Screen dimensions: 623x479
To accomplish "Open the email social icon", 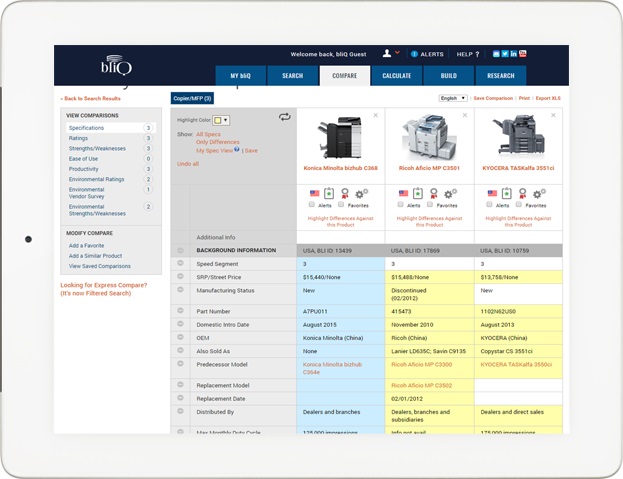I will [496, 54].
